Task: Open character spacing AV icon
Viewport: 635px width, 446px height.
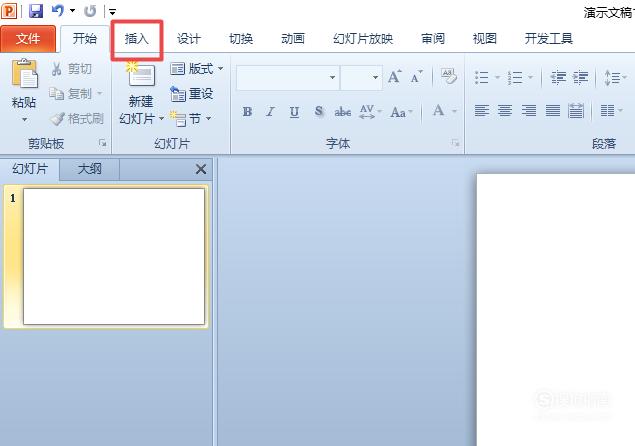Action: [x=367, y=111]
